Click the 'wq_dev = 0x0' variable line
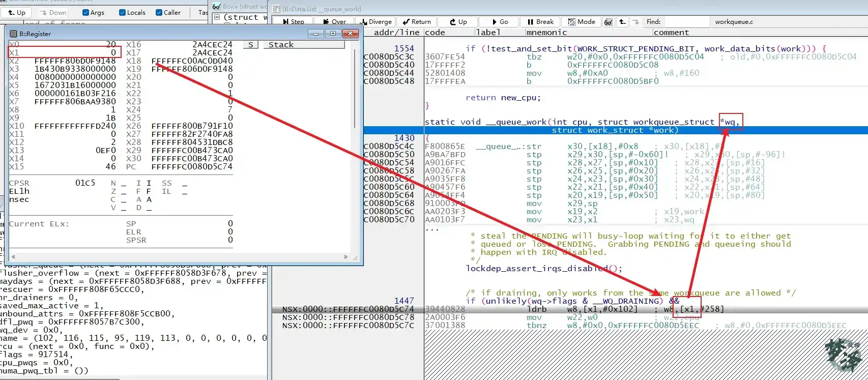 tap(30, 330)
